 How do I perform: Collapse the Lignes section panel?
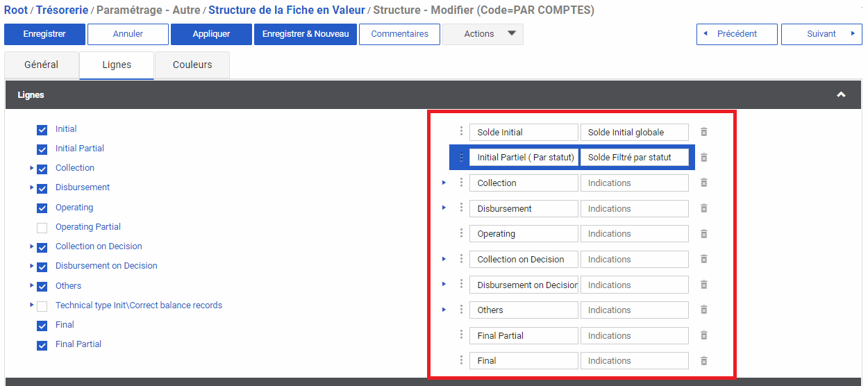point(841,94)
